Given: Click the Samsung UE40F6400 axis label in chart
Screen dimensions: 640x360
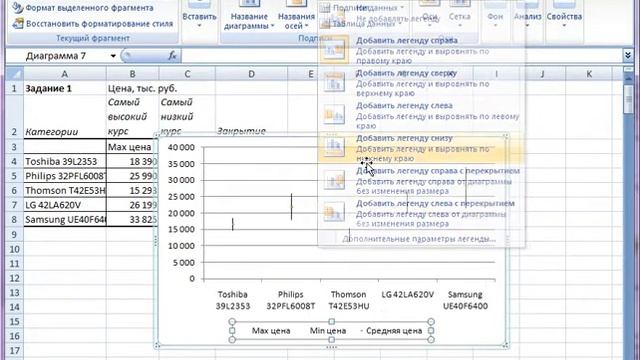Looking at the screenshot, I should pyautogui.click(x=465, y=300).
